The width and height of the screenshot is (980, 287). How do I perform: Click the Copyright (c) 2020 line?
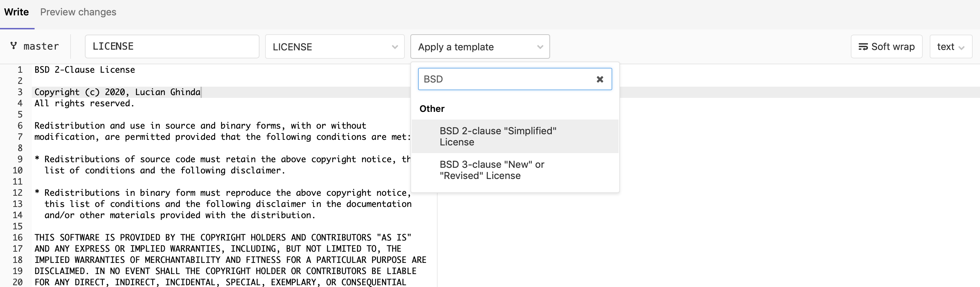(117, 92)
